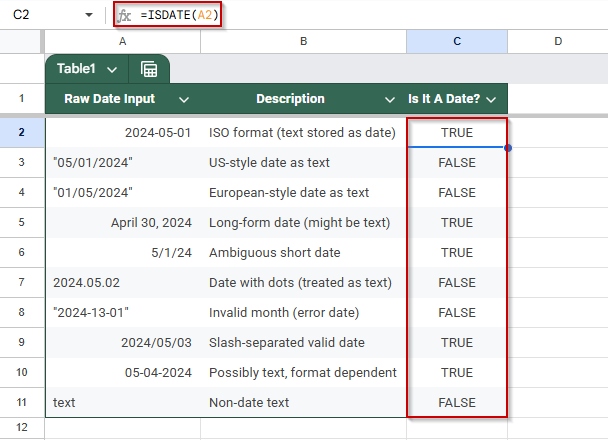608x440 pixels.
Task: Click the formula bar with =ISDATE(A2)
Action: 180,15
